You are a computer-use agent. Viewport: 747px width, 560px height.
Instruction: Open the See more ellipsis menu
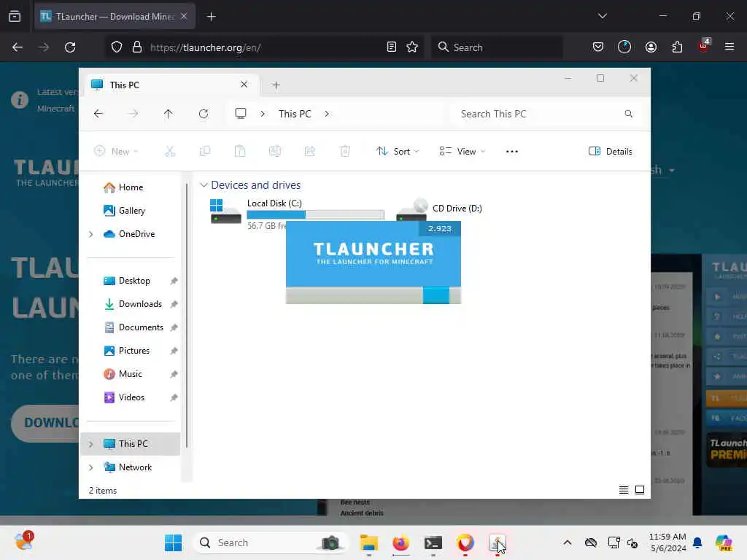point(512,152)
